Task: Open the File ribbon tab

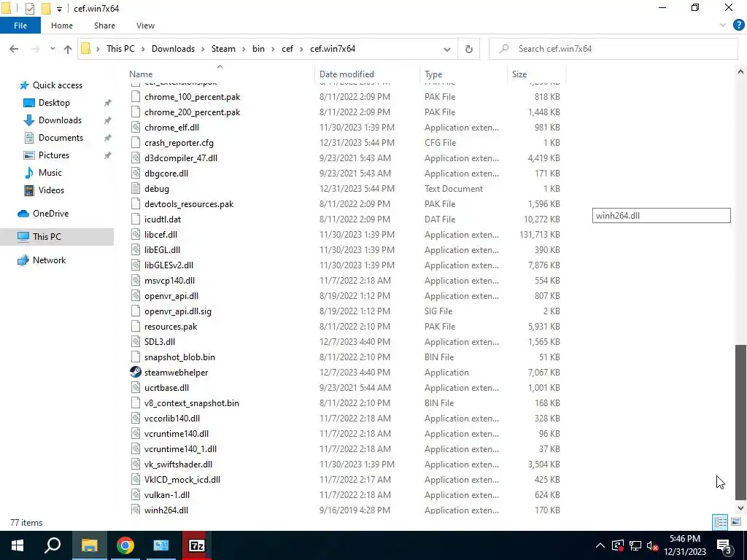Action: point(20,26)
